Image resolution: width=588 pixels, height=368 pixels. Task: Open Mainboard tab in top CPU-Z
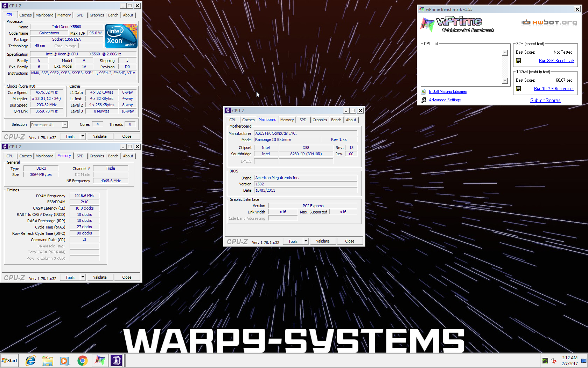pyautogui.click(x=44, y=15)
